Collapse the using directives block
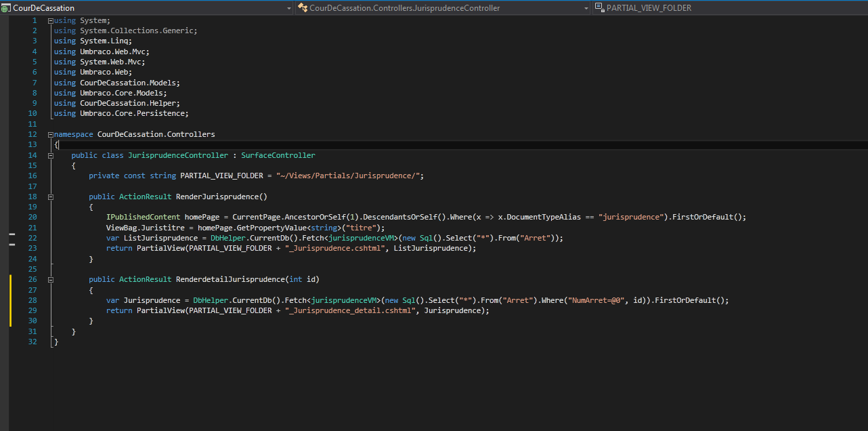 51,20
